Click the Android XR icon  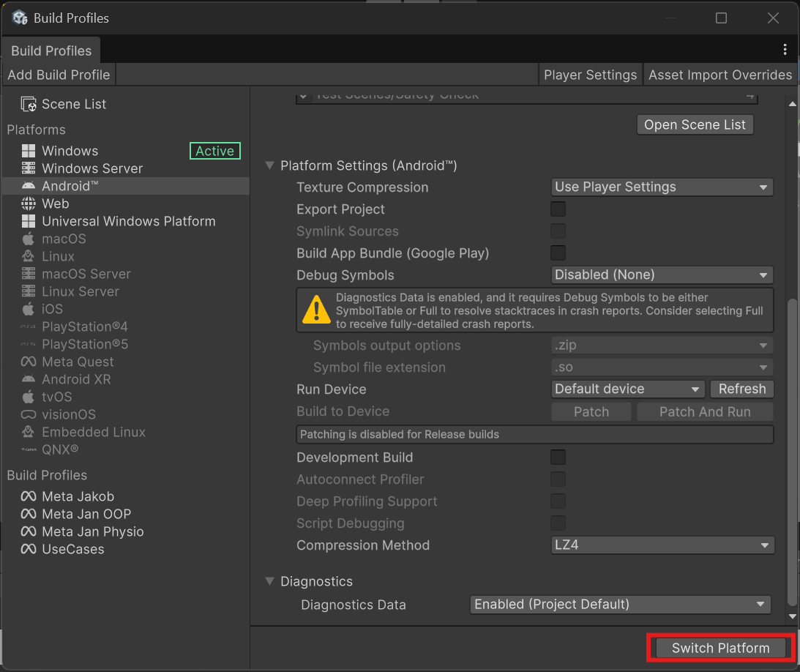tap(29, 379)
